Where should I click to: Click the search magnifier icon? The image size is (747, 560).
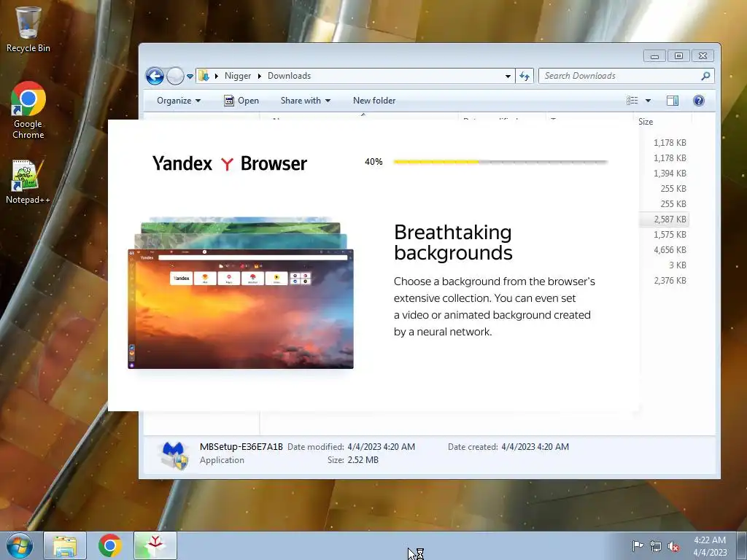705,76
